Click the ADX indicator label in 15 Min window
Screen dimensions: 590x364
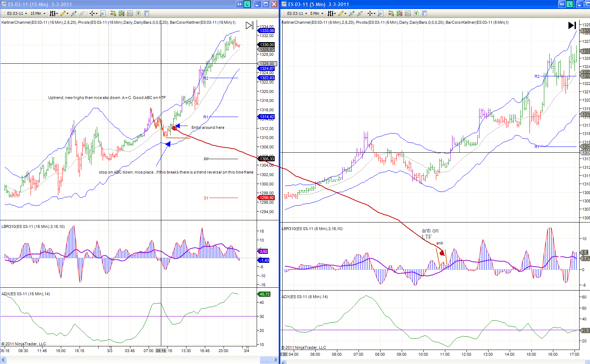tap(26, 294)
